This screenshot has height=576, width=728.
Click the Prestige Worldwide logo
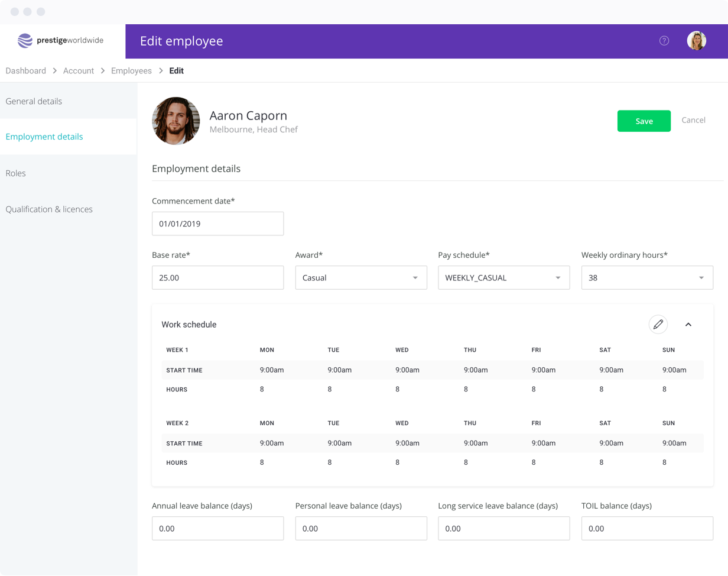click(60, 40)
